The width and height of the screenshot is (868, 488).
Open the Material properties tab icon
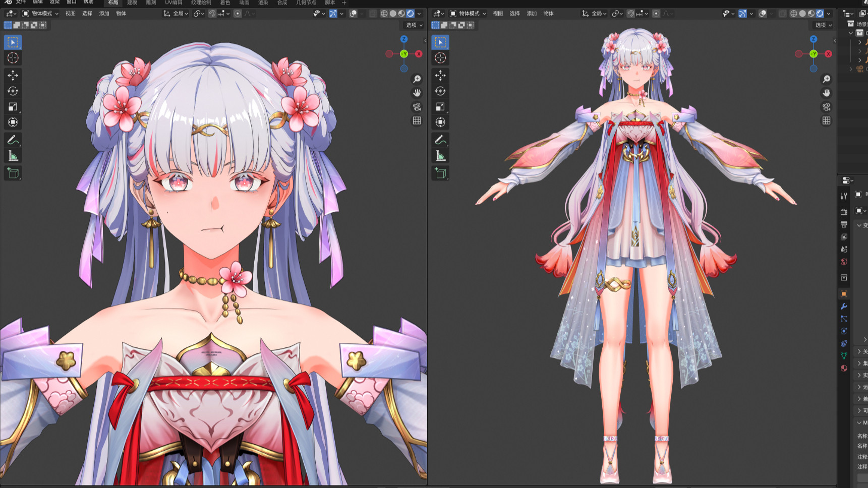pos(844,368)
